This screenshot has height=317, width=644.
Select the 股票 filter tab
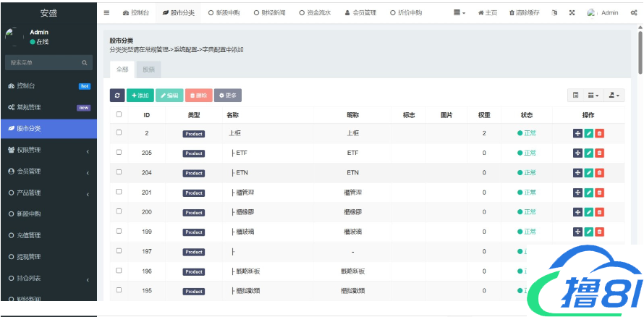pos(148,69)
